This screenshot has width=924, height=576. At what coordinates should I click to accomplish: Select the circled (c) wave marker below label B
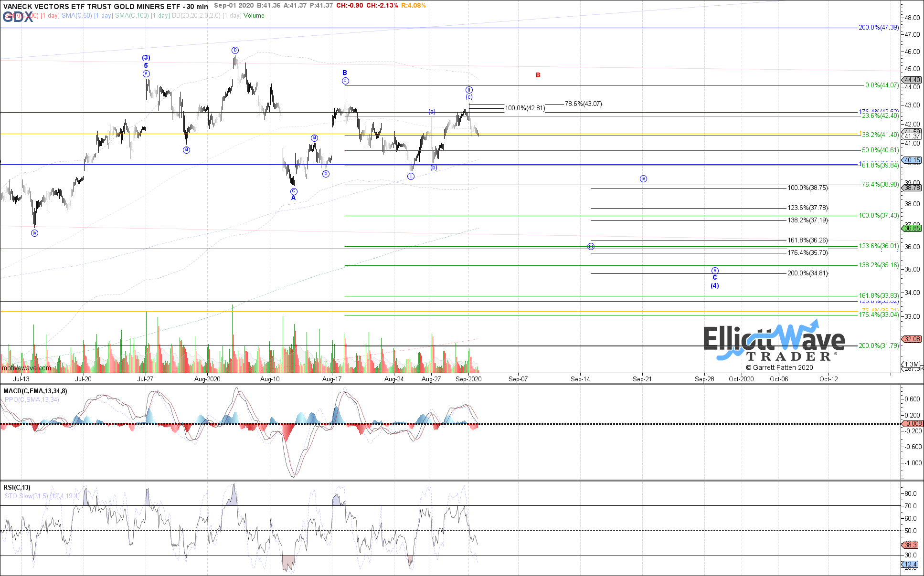[x=345, y=81]
